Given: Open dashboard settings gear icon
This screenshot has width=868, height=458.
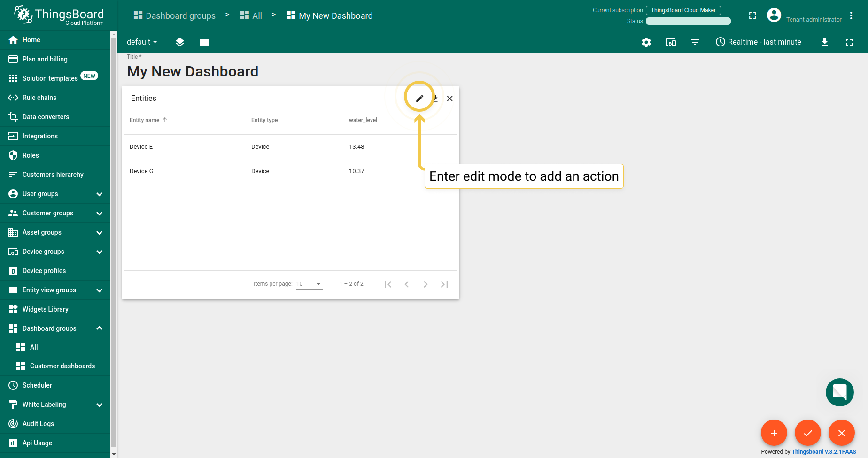Looking at the screenshot, I should (x=646, y=42).
